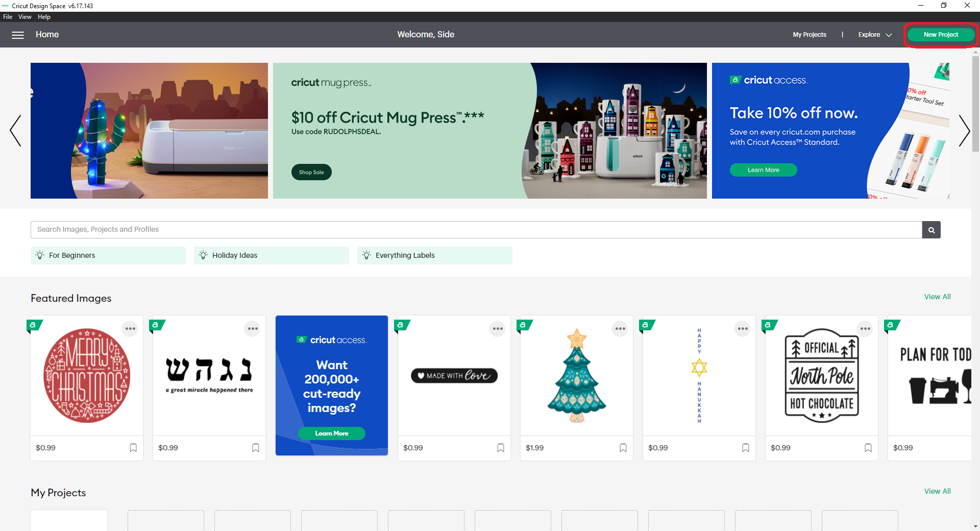Screen dimensions: 980x531
Task: Open the Merry Christmas image thumbnail
Action: [87, 376]
